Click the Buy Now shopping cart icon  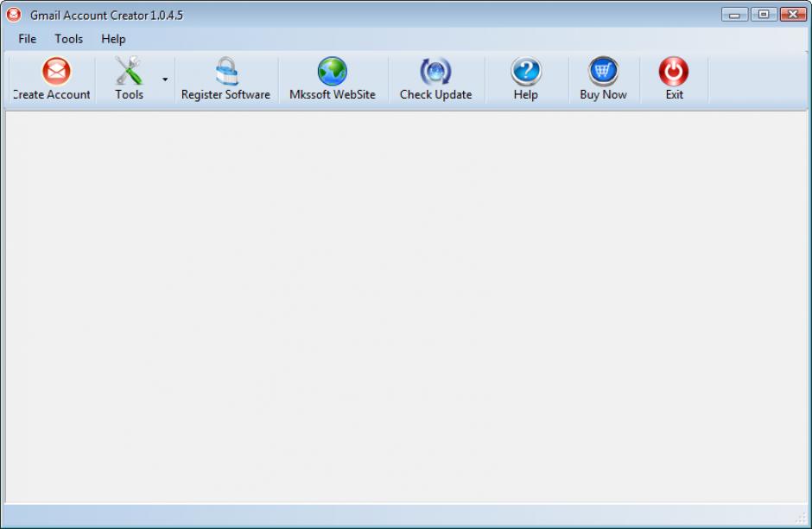[603, 71]
